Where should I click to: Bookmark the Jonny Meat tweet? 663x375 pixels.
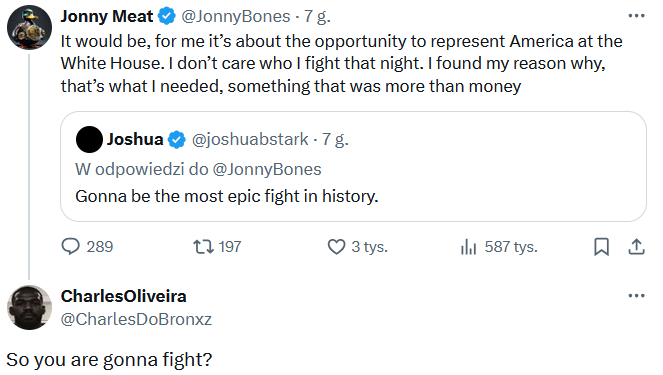click(x=601, y=247)
